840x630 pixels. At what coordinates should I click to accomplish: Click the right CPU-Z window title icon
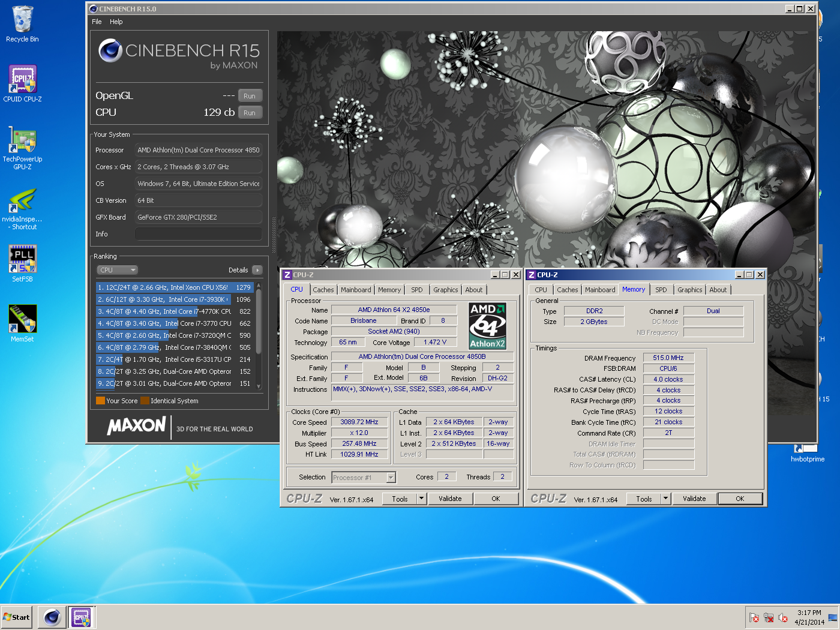pyautogui.click(x=532, y=275)
